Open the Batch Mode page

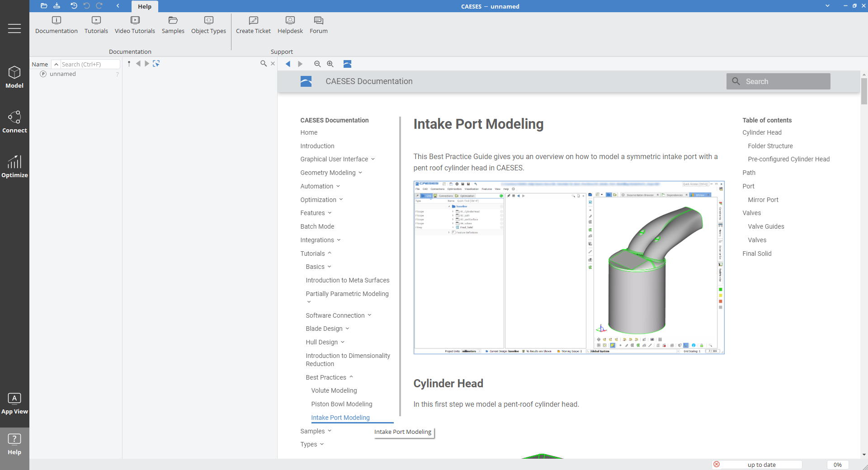click(x=317, y=226)
